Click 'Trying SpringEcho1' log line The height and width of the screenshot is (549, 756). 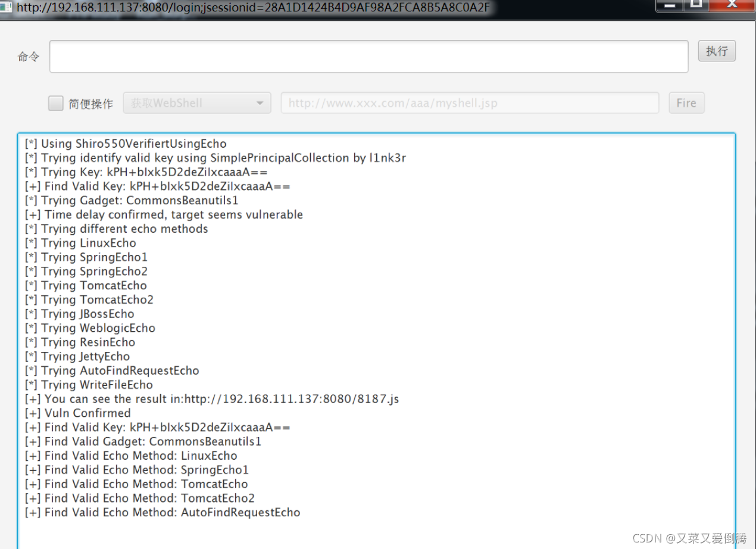[x=86, y=257]
